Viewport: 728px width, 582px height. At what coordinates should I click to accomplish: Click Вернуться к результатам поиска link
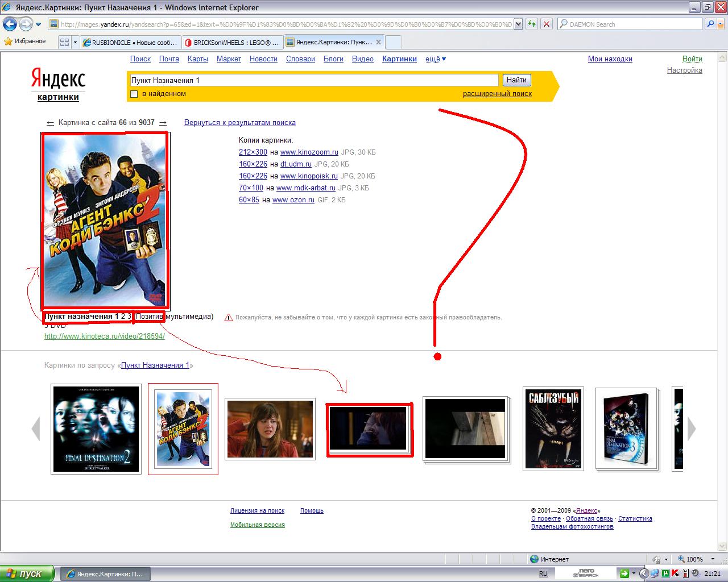(240, 123)
